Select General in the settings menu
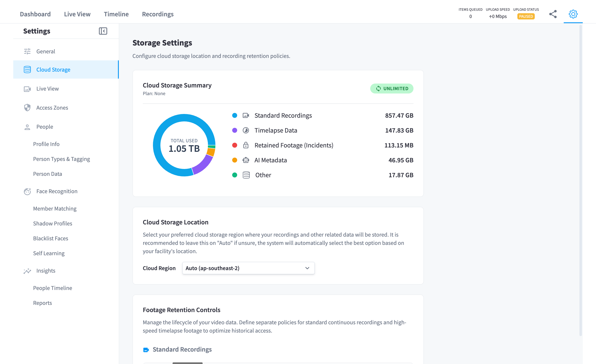The height and width of the screenshot is (364, 596). coord(66,51)
